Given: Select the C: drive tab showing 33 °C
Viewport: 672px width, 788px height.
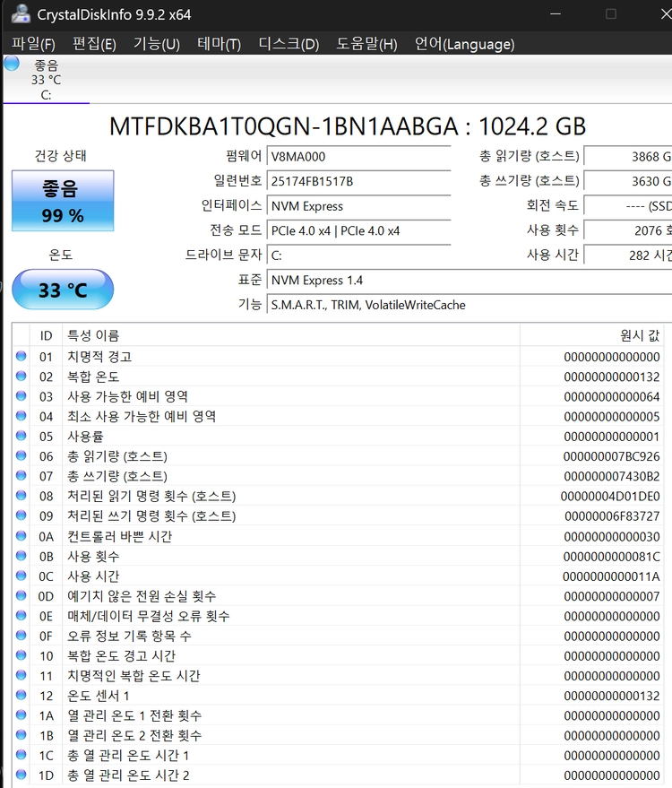Looking at the screenshot, I should pyautogui.click(x=47, y=80).
